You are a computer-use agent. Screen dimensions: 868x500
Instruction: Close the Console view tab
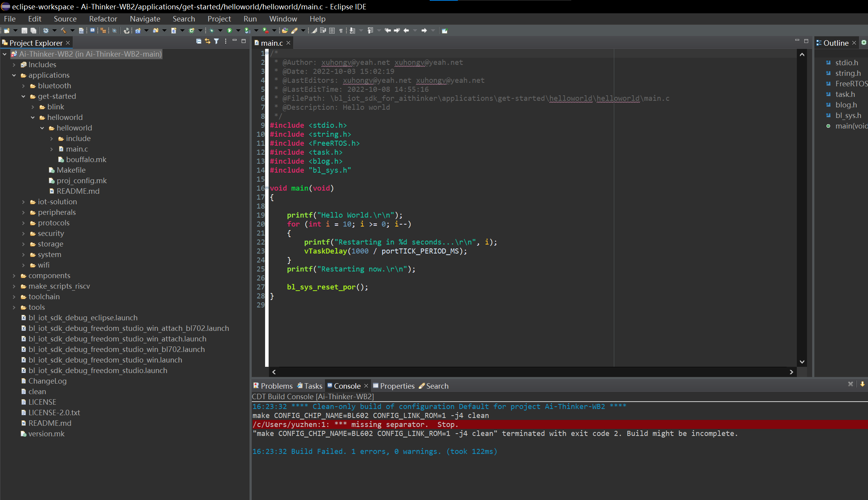pos(366,386)
